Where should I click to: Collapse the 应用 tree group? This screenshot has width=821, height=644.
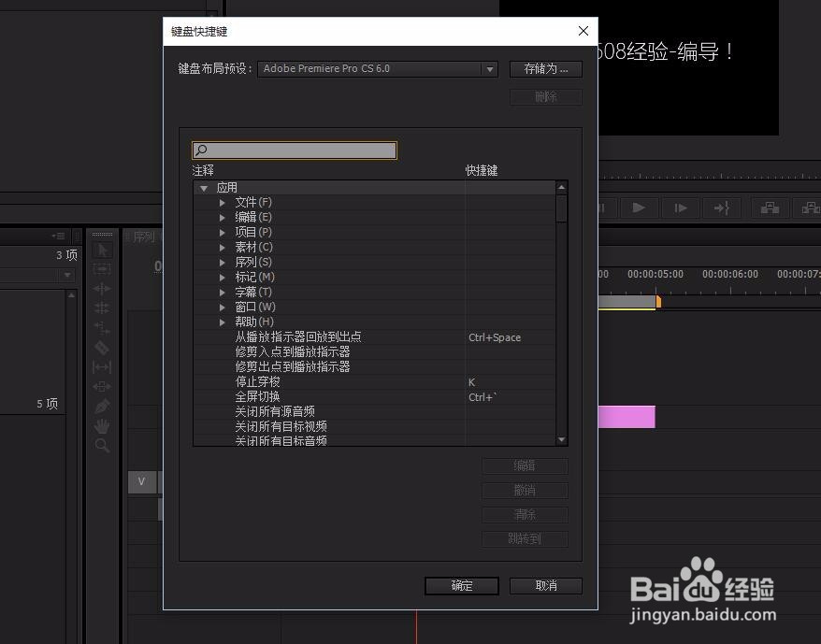coord(204,188)
